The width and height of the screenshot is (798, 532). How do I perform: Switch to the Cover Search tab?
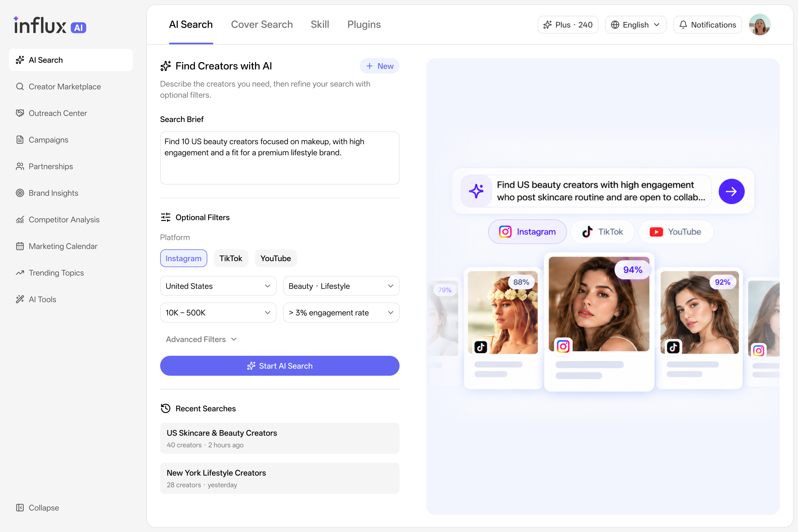point(262,24)
